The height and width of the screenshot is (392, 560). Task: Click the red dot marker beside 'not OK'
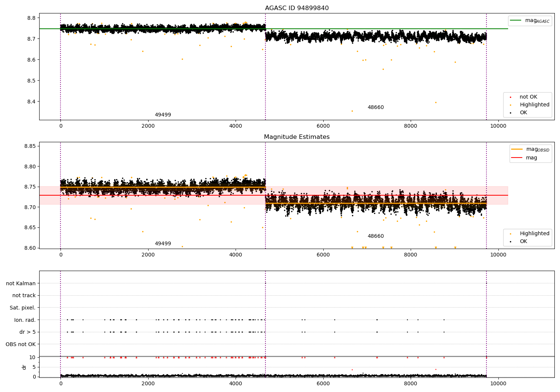[510, 97]
